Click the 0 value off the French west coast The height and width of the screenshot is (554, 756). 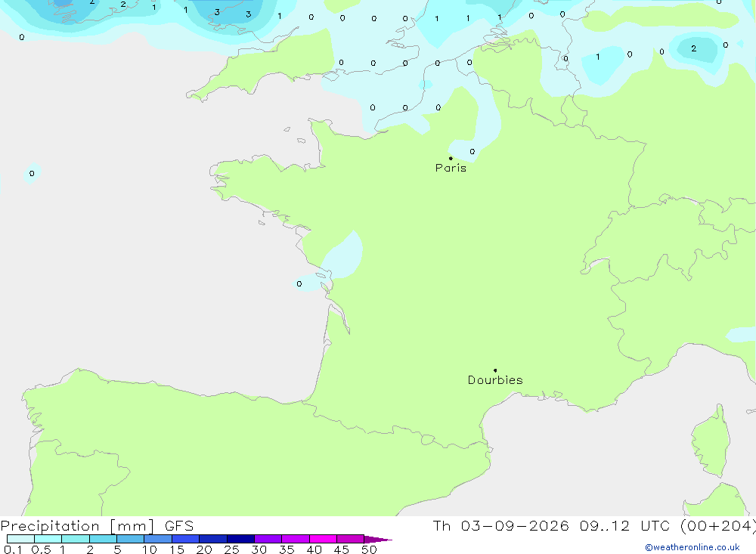(x=299, y=284)
